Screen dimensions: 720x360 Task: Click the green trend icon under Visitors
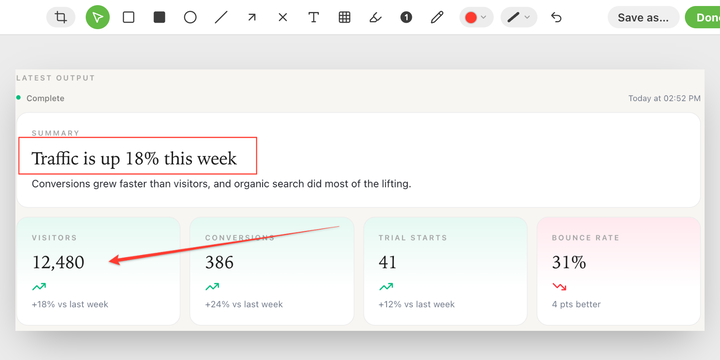click(x=39, y=287)
